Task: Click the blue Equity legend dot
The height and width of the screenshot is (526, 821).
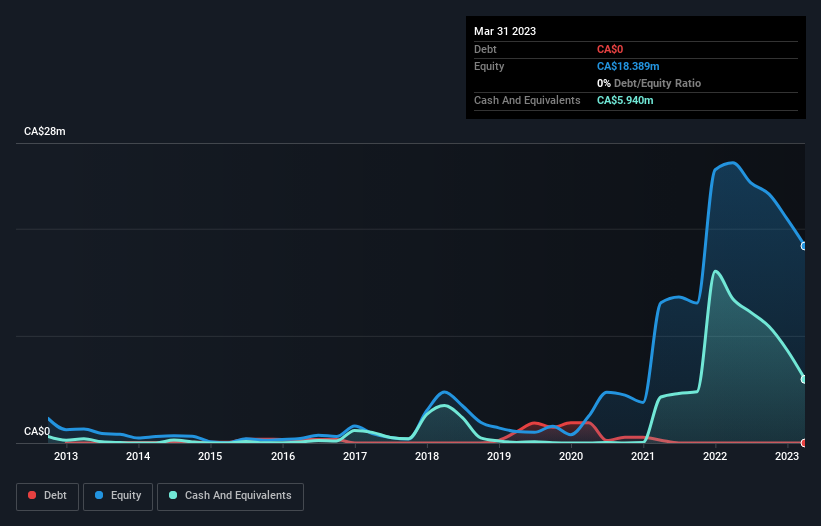Action: tap(99, 495)
